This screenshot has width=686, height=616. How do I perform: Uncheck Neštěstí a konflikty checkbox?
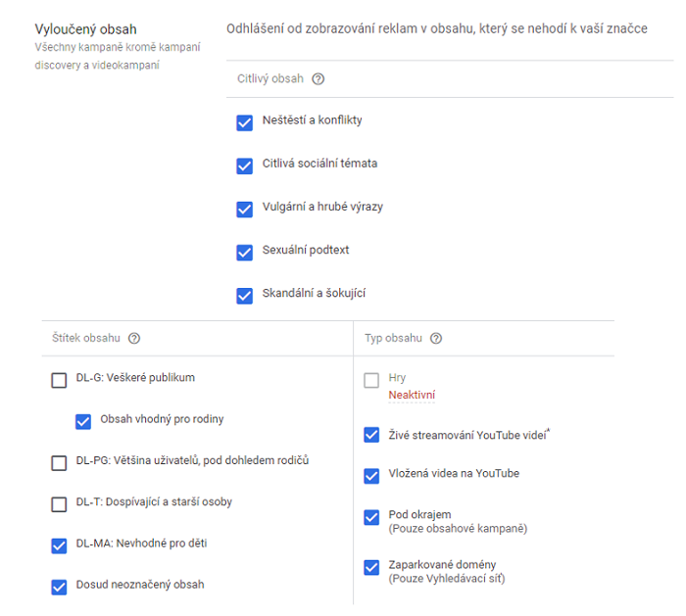[245, 122]
